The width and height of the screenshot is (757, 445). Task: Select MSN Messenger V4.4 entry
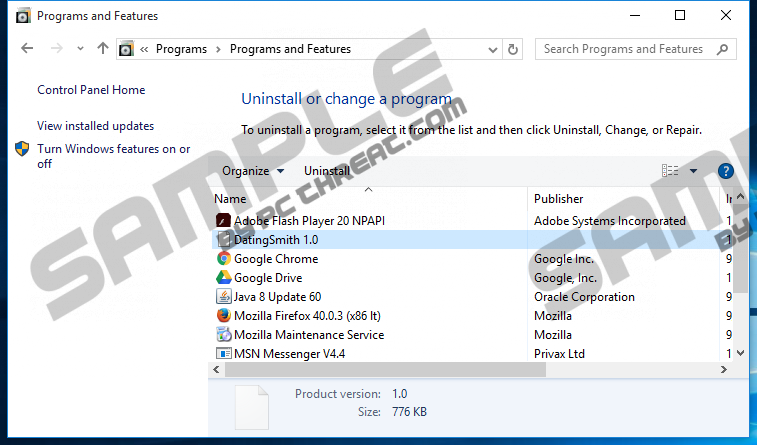289,354
